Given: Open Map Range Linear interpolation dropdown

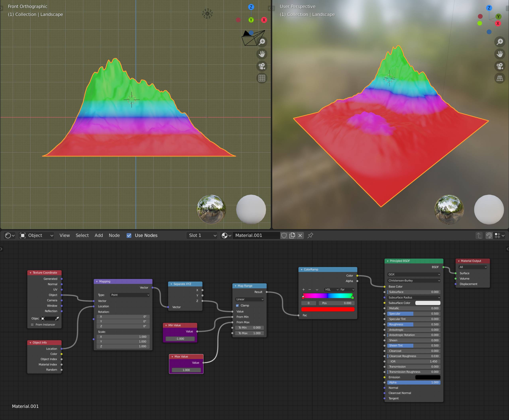Looking at the screenshot, I should 250,299.
